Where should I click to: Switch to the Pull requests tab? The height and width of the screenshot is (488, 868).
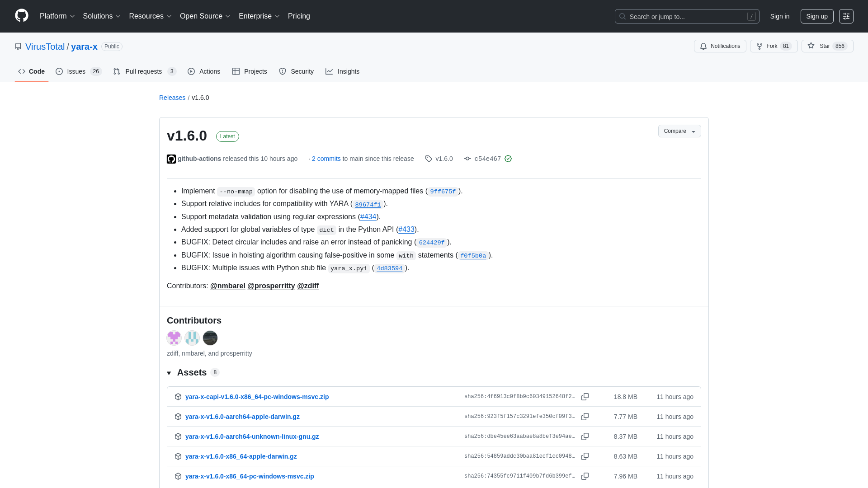pyautogui.click(x=145, y=71)
